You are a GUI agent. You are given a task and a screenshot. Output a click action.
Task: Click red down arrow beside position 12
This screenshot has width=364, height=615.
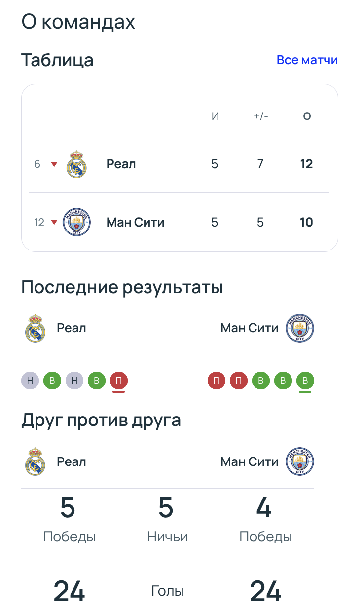(54, 222)
